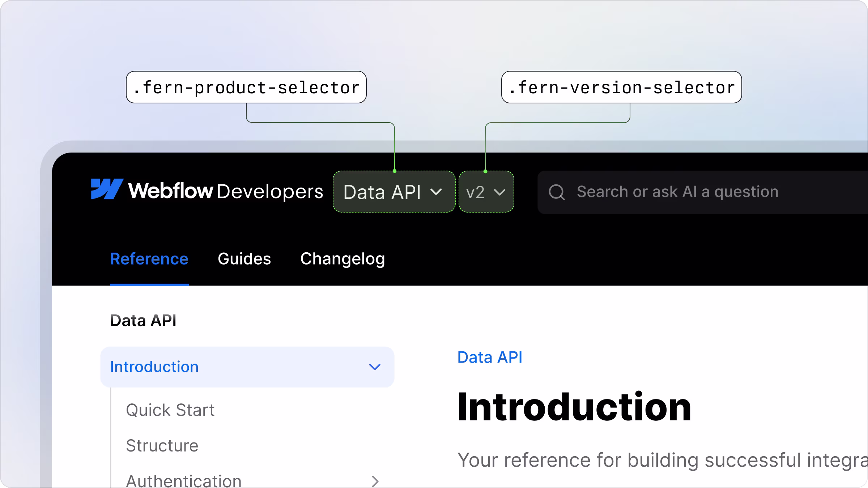This screenshot has height=488, width=868.
Task: Click the right-arrow icon next to Authentication
Action: [374, 481]
